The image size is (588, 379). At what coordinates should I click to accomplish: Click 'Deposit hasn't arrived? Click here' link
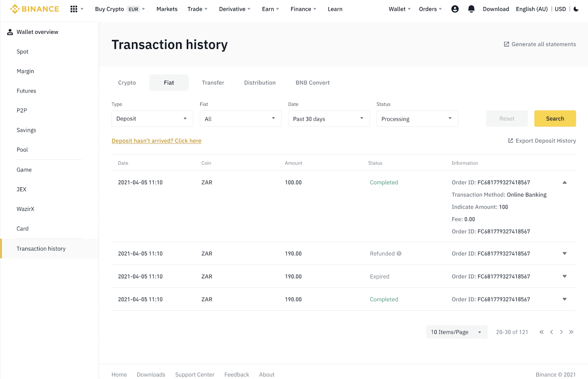(x=157, y=141)
